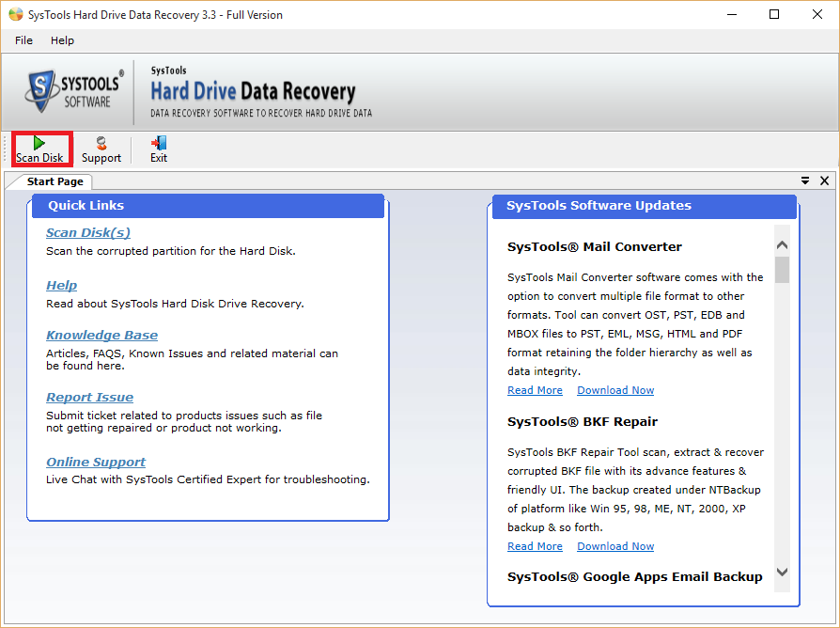Open the File menu

[23, 40]
